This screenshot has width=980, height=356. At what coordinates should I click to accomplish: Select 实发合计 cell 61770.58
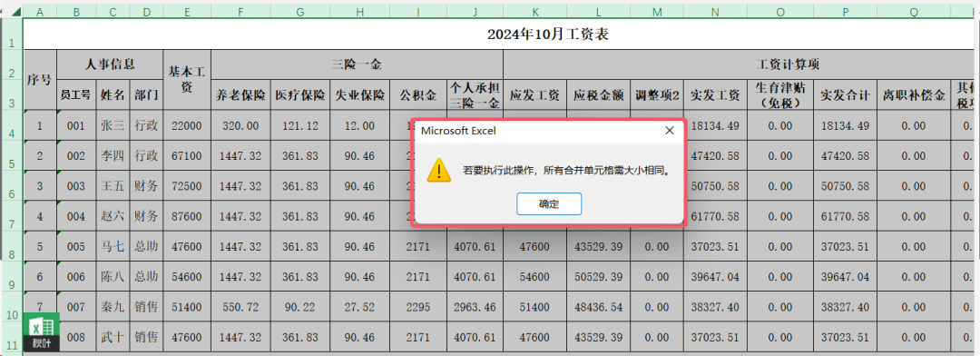tap(845, 216)
